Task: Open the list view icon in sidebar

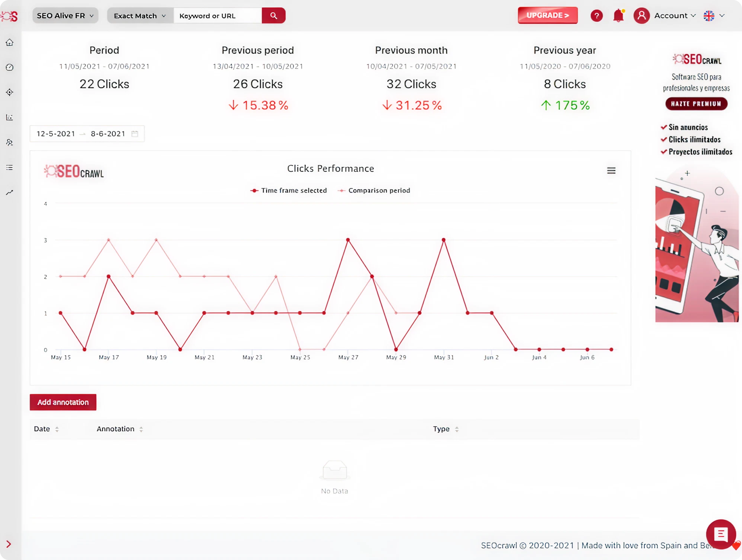Action: (10, 167)
